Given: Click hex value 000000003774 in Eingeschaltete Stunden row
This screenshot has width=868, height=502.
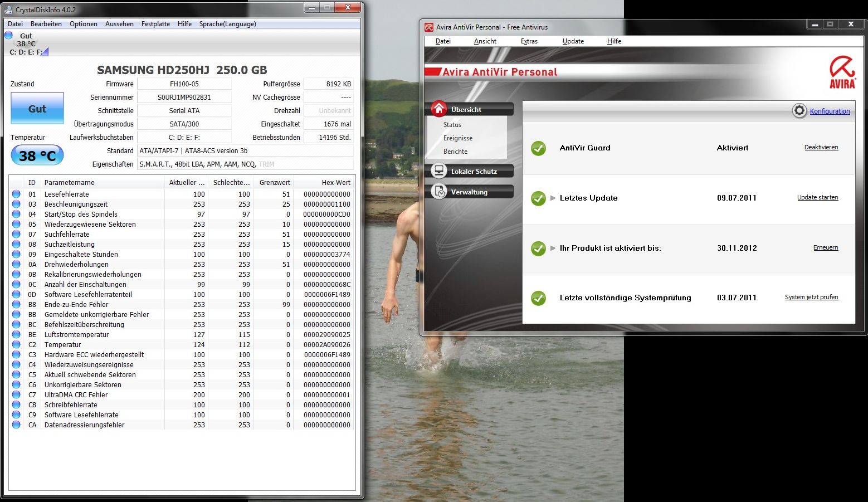Looking at the screenshot, I should point(327,254).
